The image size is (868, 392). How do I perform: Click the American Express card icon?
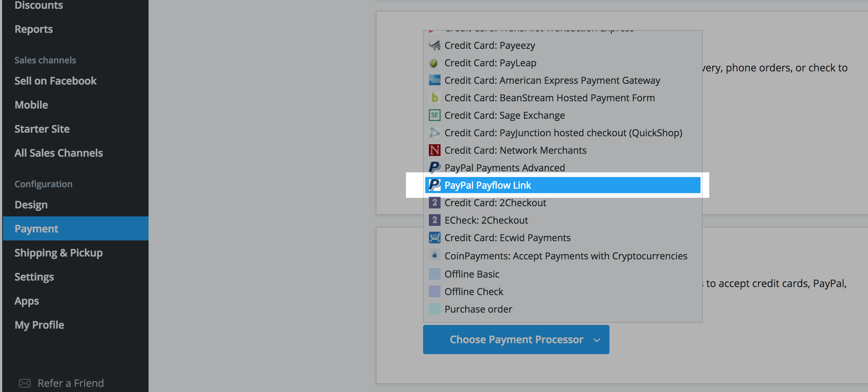tap(434, 80)
